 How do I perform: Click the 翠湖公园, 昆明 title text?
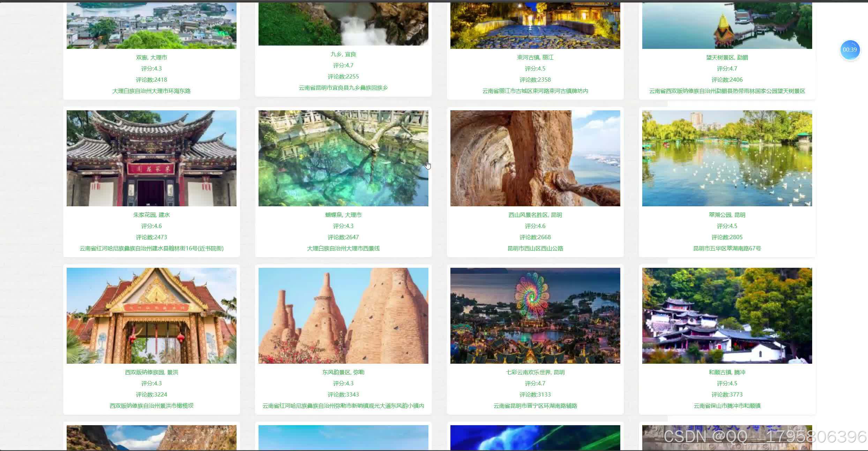[x=727, y=215]
